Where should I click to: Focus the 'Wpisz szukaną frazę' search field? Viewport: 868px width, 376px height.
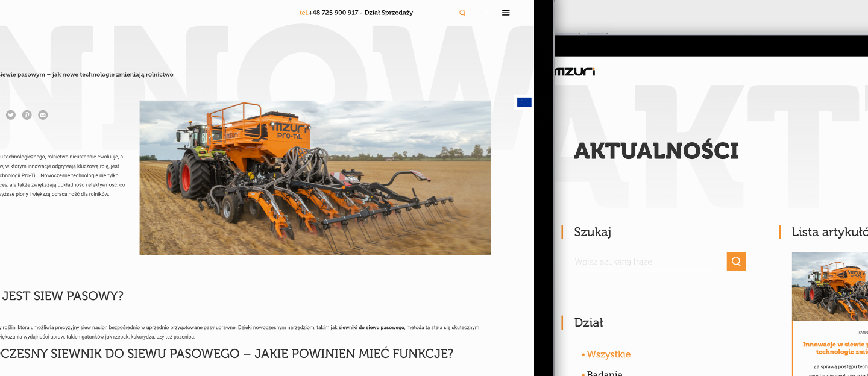click(644, 262)
